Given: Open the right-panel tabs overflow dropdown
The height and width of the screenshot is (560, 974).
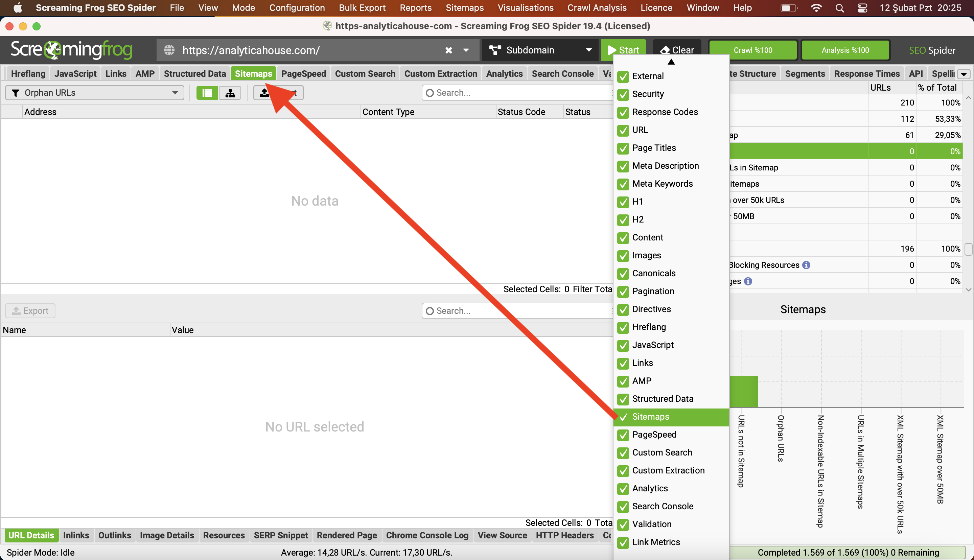Looking at the screenshot, I should click(964, 74).
